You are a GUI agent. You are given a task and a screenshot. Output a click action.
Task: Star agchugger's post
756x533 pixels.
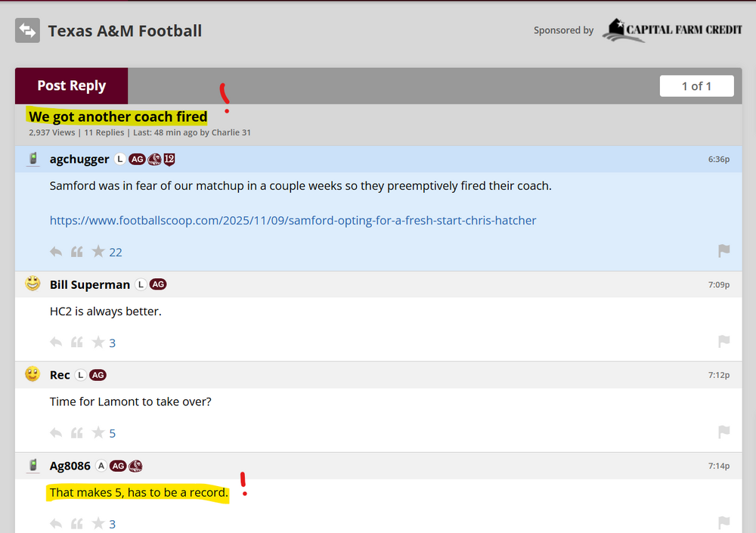[98, 252]
